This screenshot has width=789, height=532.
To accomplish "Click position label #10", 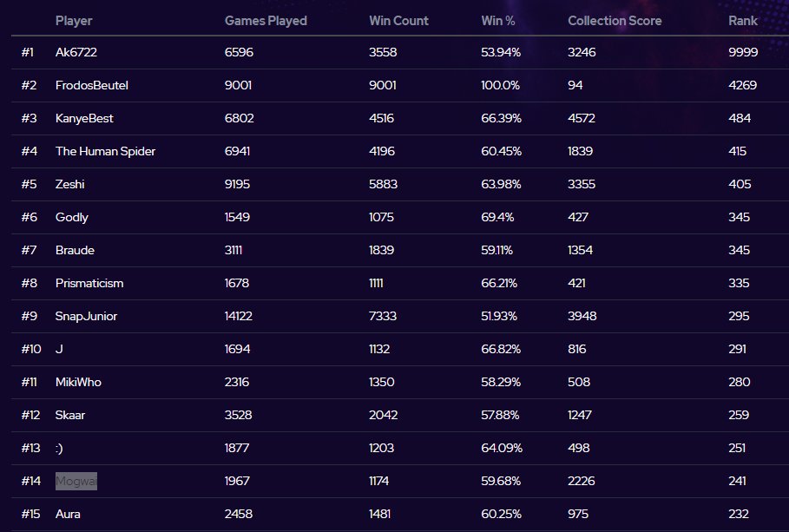I will click(31, 349).
